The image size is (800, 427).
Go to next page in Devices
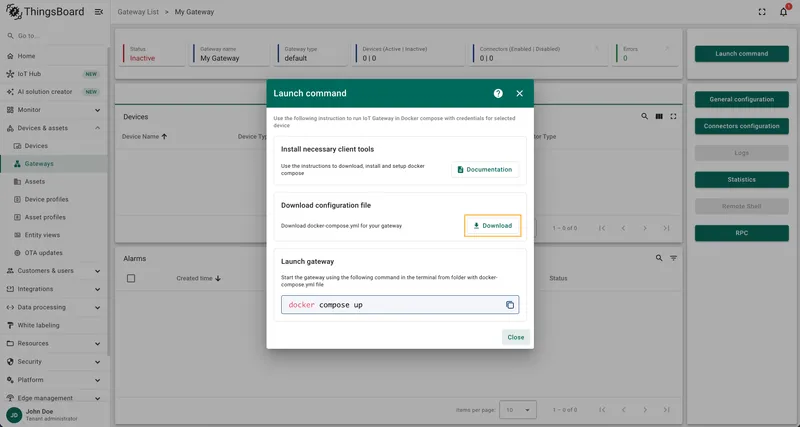[x=645, y=228]
